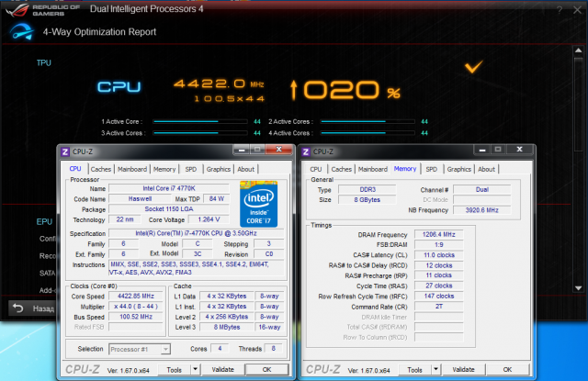Click the Multiplier value x 44.0 ( 8 - 44 )
This screenshot has height=381, width=588.
[x=136, y=307]
